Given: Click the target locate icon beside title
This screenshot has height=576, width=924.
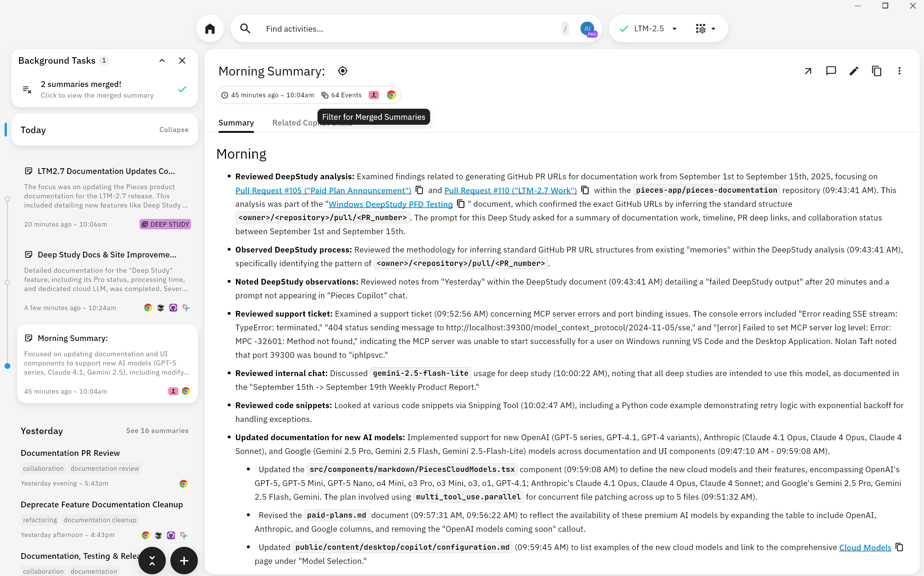Looking at the screenshot, I should click(x=342, y=71).
